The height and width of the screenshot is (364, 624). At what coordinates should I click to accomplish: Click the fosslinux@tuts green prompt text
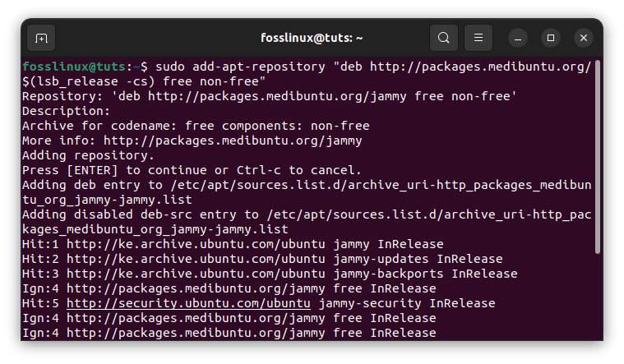pos(74,67)
